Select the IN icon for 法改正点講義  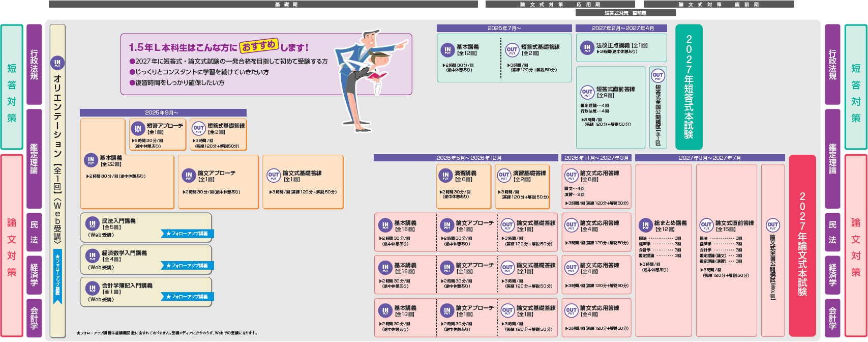point(587,48)
